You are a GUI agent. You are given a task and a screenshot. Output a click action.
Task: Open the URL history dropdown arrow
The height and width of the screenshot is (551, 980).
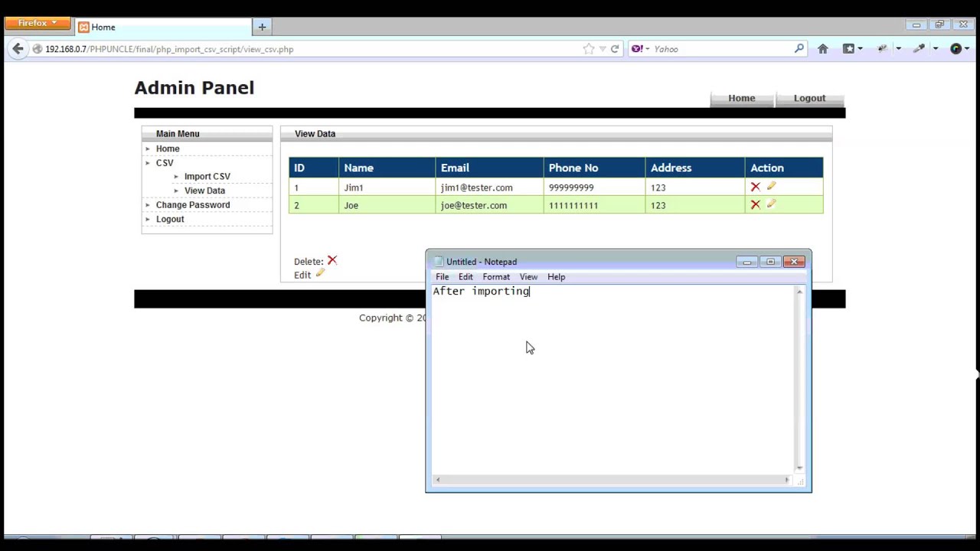pos(603,49)
